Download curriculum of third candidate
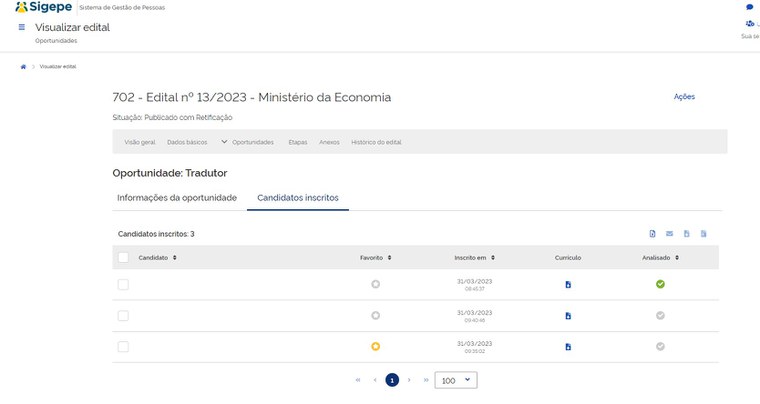Image resolution: width=760 pixels, height=404 pixels. (568, 347)
